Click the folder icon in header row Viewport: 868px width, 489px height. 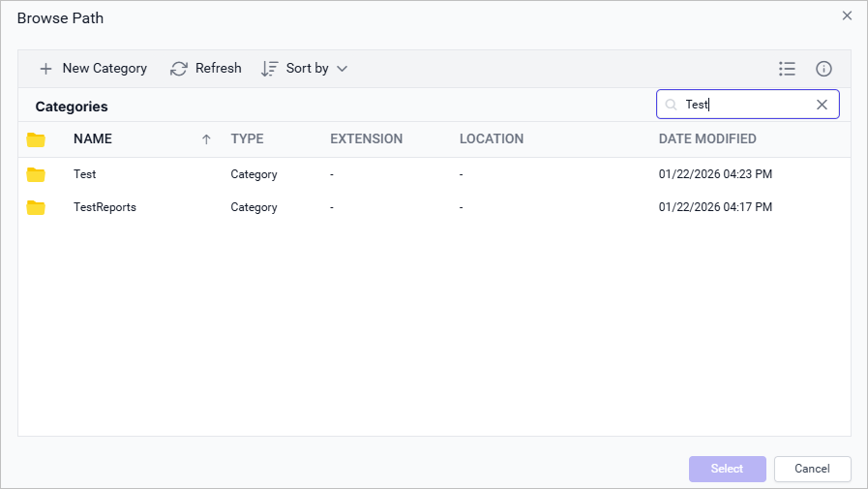(x=36, y=139)
